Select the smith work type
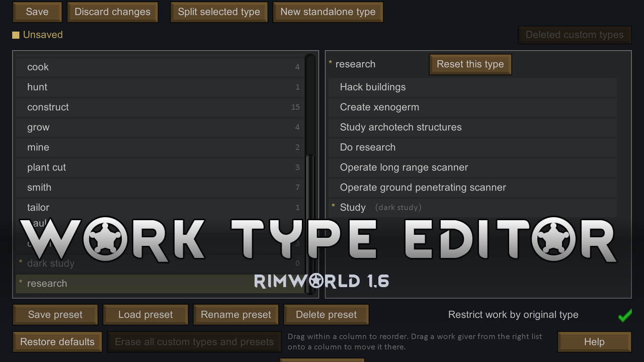Viewport: 644px width, 362px height. click(160, 188)
